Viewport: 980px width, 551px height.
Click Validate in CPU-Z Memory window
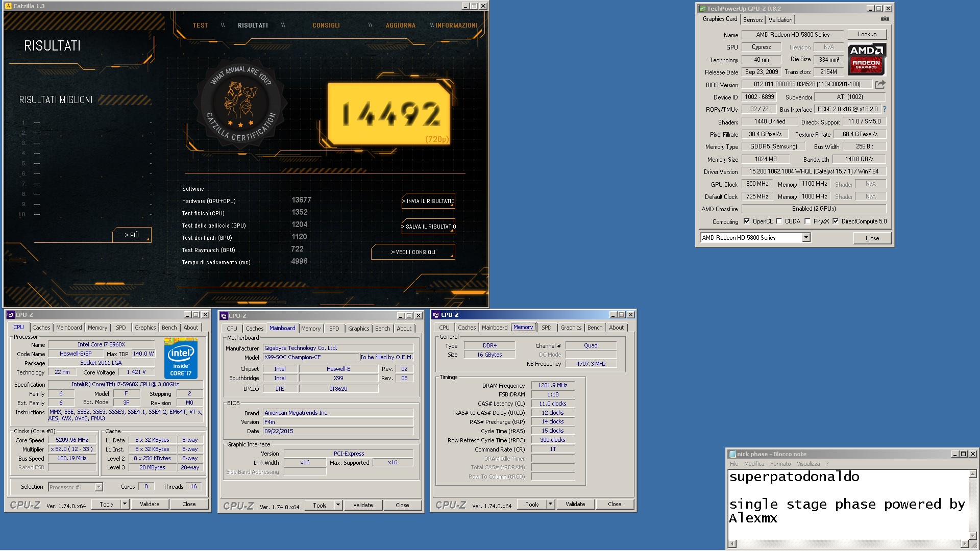(575, 504)
